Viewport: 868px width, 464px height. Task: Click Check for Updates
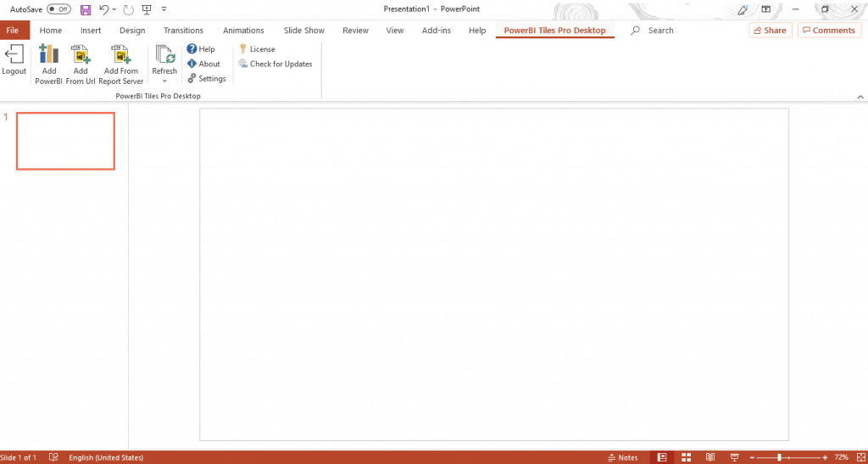tap(275, 64)
